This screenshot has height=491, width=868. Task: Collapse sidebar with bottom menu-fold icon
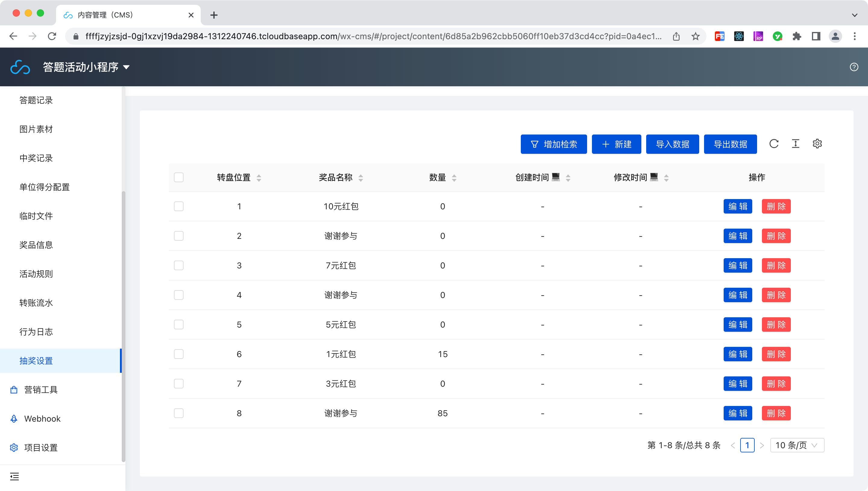tap(14, 477)
